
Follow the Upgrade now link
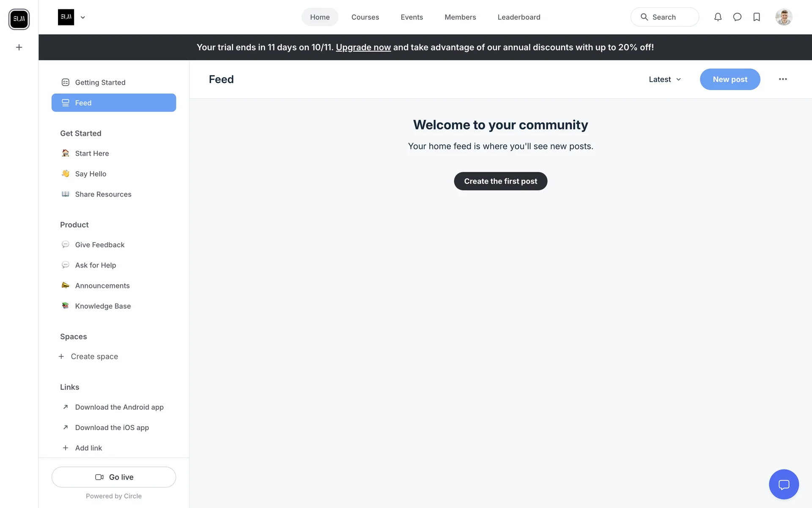[x=363, y=47]
